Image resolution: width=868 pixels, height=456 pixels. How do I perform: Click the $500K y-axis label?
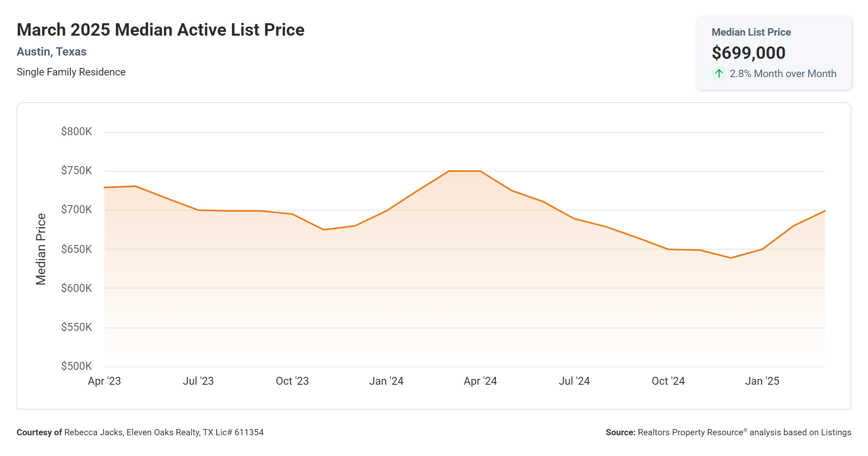(77, 366)
